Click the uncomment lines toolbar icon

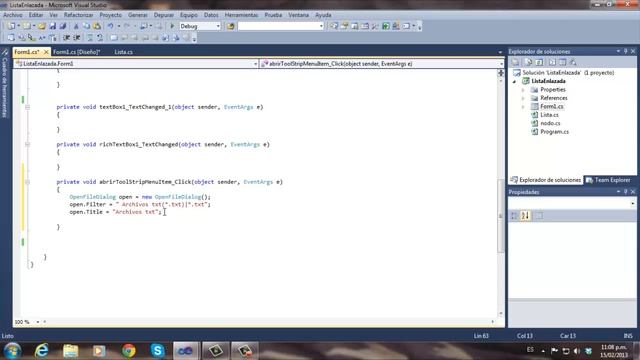(100, 38)
